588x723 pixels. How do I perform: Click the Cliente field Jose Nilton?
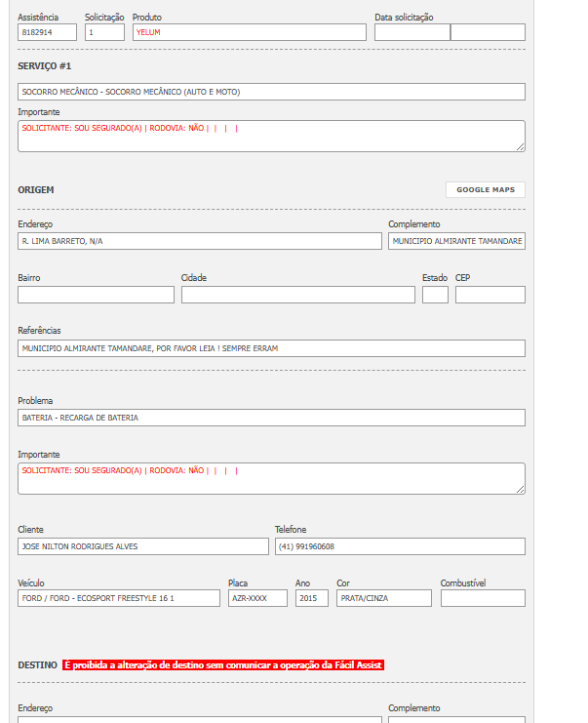(x=142, y=546)
